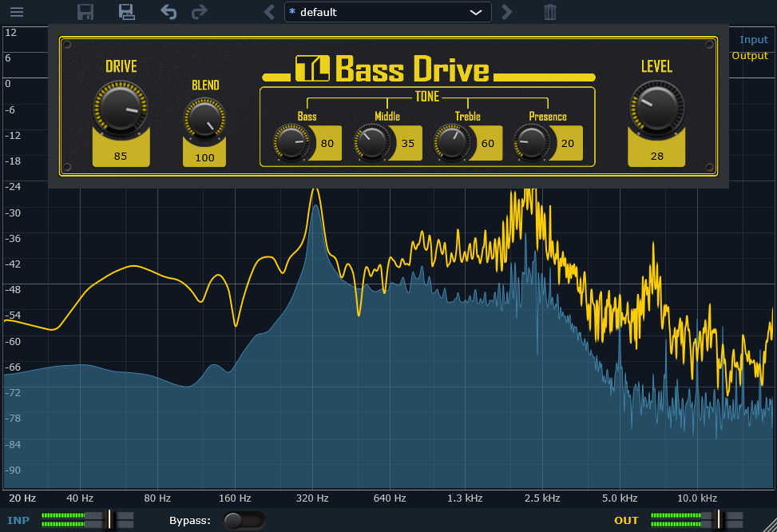Click the Bass value 80

327,143
